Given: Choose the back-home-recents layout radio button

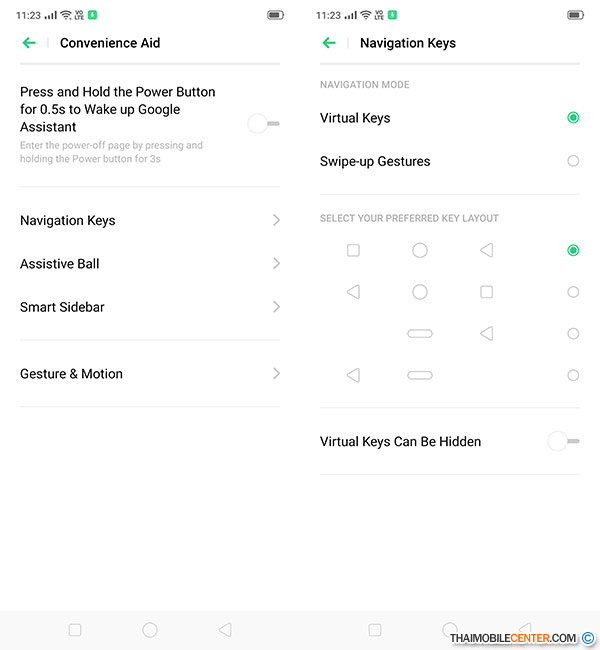Looking at the screenshot, I should 573,292.
